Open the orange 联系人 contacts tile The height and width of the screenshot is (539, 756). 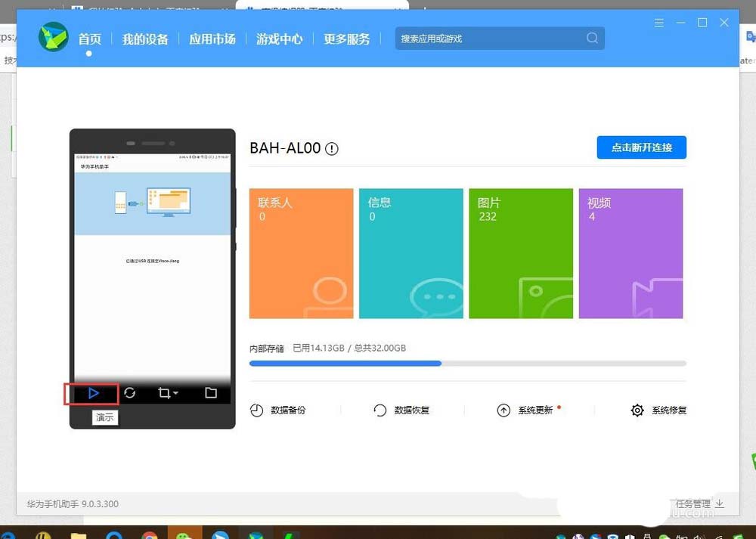(302, 253)
